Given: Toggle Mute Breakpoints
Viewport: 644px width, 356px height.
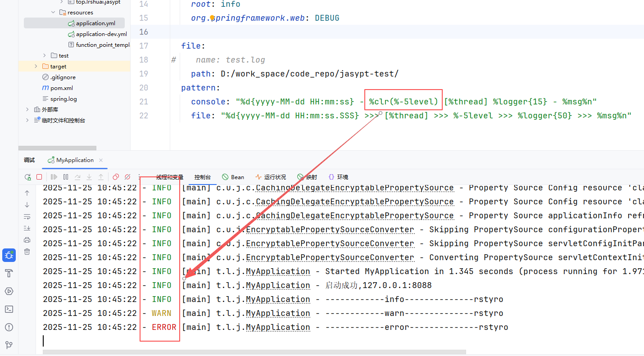Looking at the screenshot, I should [x=127, y=177].
